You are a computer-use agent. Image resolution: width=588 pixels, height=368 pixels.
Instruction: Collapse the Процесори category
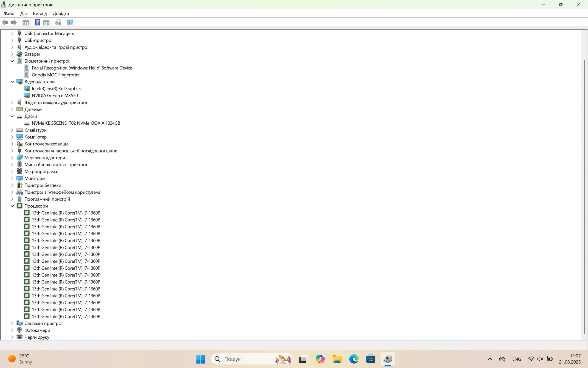[x=12, y=206]
